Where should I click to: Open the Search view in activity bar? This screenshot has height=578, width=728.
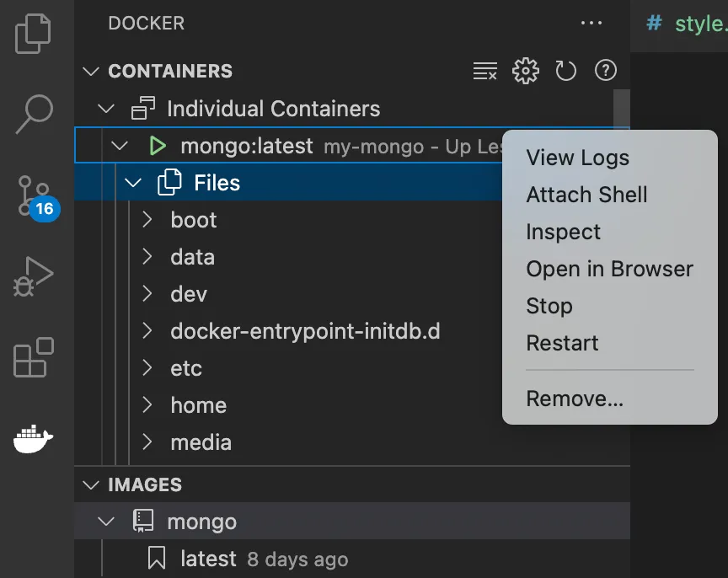click(35, 115)
